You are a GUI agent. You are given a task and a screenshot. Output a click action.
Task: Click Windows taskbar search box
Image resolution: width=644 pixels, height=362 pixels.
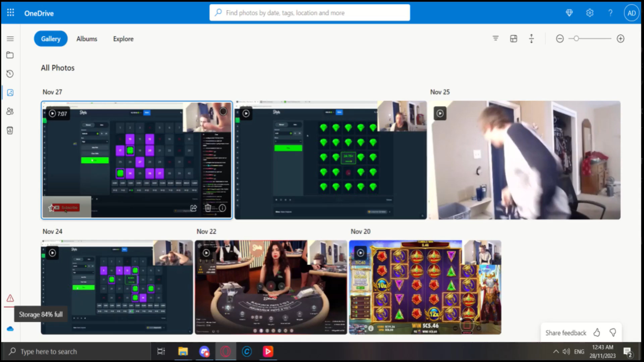pos(76,352)
